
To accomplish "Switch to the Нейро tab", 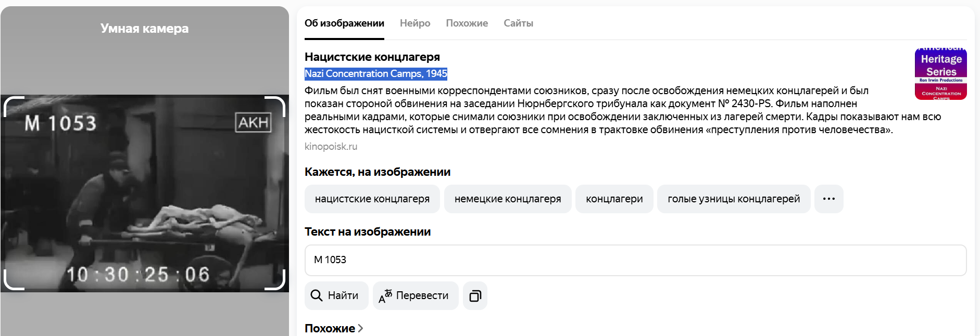I will 415,23.
